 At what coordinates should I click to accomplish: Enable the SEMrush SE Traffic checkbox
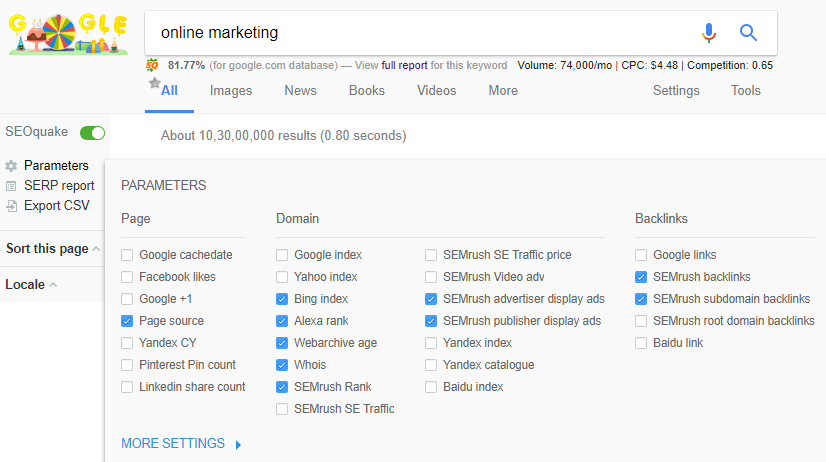click(x=282, y=409)
